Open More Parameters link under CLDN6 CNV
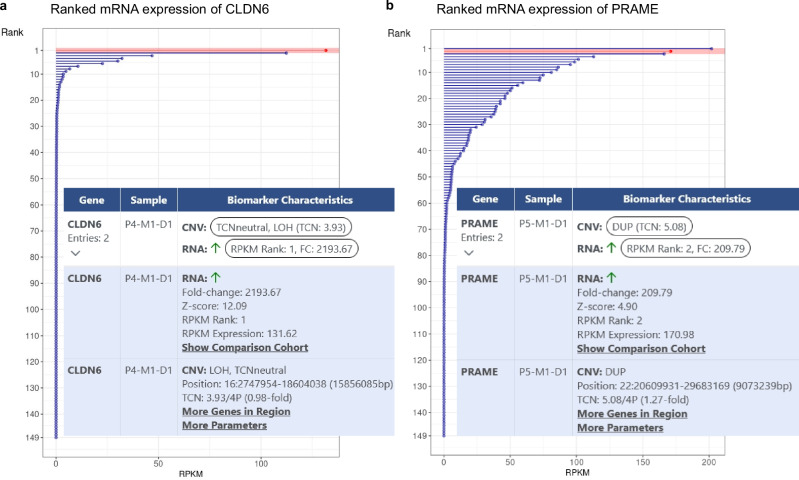 tap(224, 425)
